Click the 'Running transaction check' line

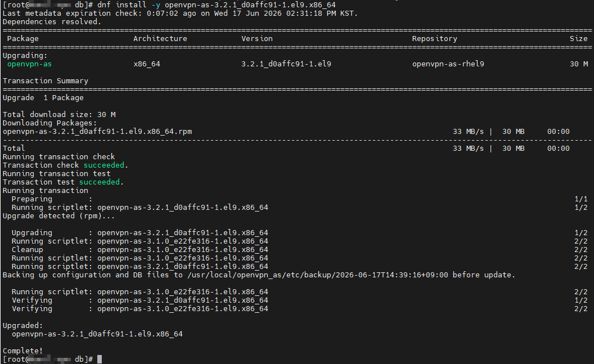58,157
